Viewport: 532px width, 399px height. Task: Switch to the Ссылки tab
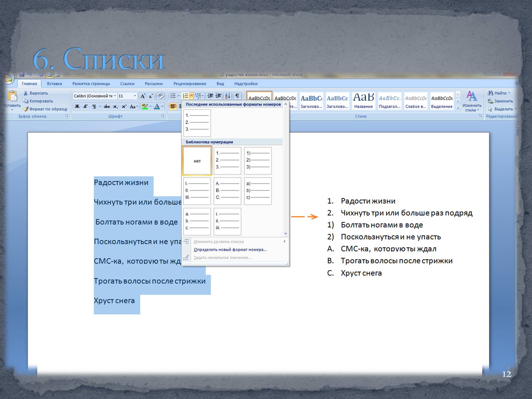pos(127,84)
